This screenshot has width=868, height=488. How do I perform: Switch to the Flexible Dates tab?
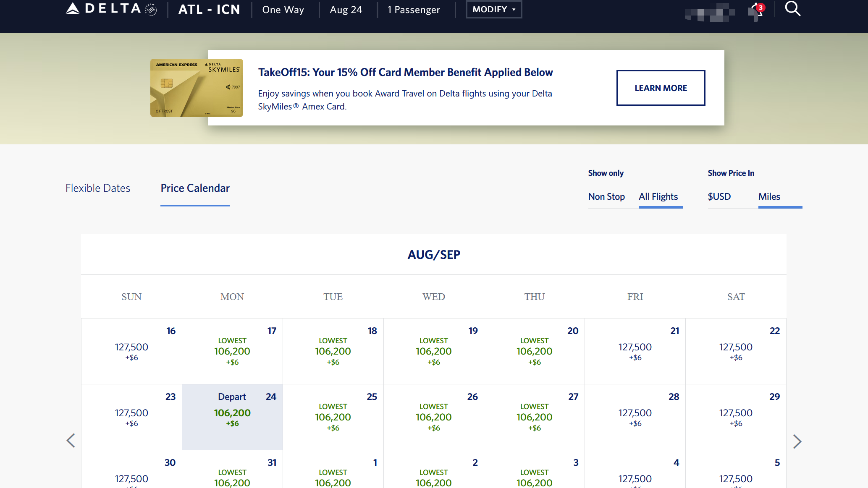click(x=98, y=188)
